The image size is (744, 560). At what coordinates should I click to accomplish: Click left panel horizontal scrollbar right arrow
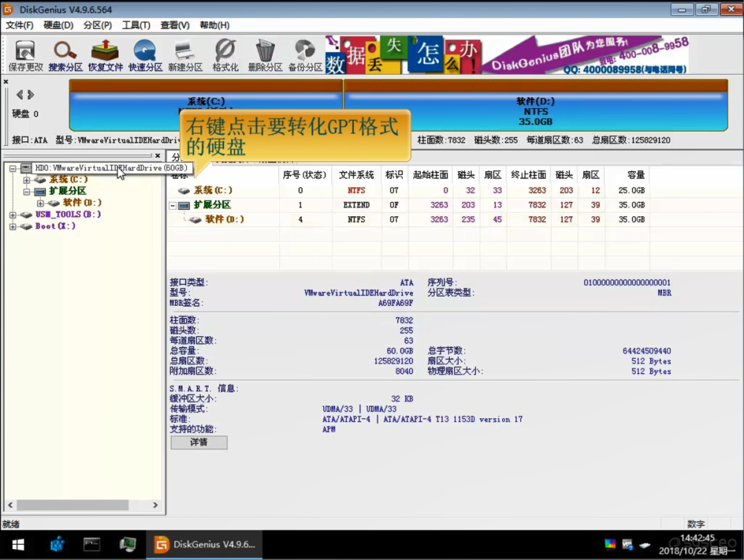[x=155, y=505]
